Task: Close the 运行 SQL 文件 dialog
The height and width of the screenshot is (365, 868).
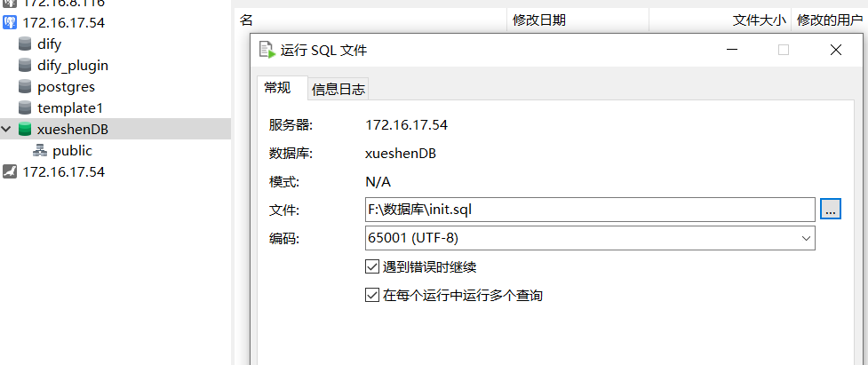Action: tap(835, 51)
